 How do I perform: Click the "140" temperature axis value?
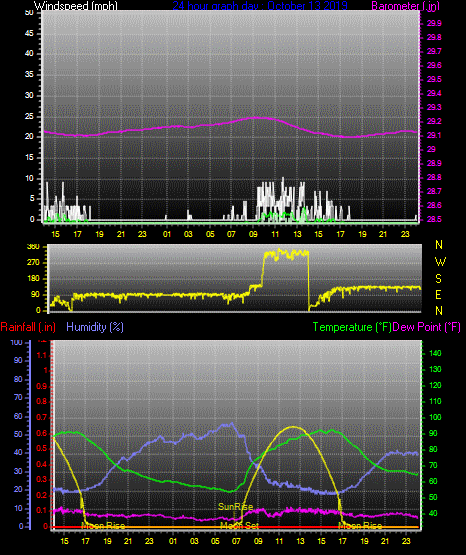pyautogui.click(x=435, y=353)
